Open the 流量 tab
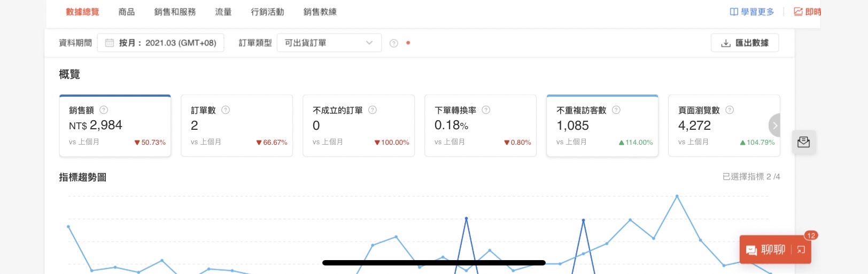868x274 pixels. point(223,12)
